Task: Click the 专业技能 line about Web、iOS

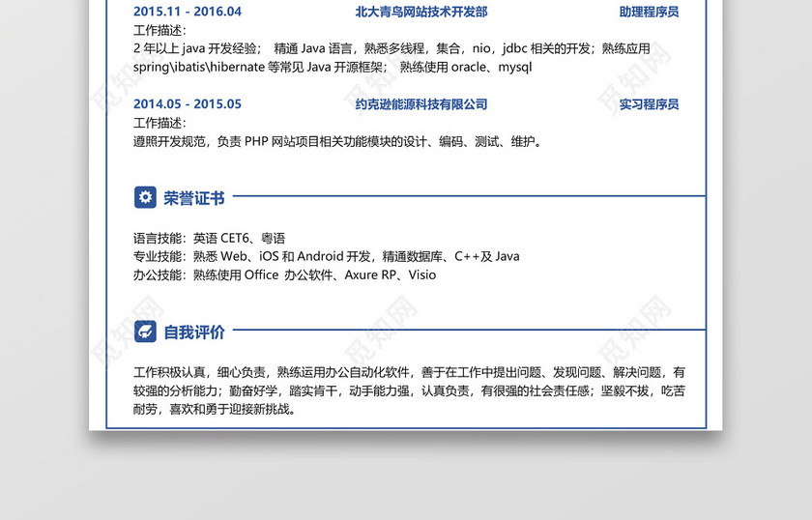Action: pos(327,256)
